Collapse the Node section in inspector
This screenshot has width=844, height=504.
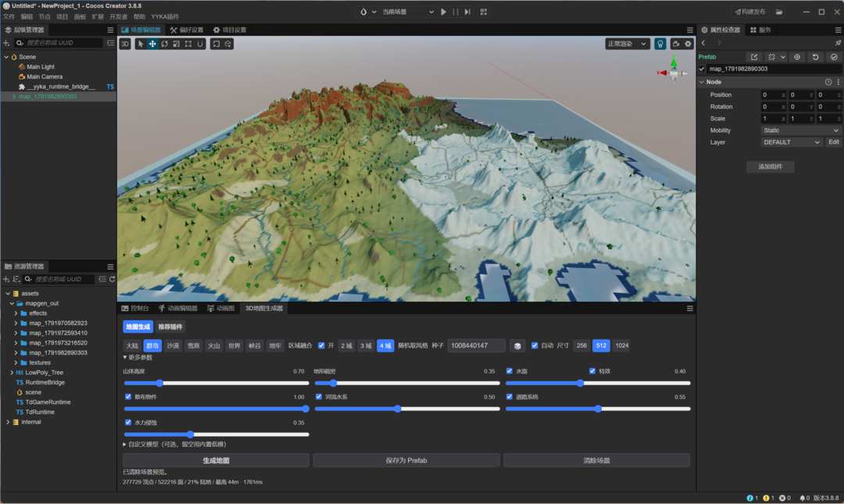click(702, 82)
